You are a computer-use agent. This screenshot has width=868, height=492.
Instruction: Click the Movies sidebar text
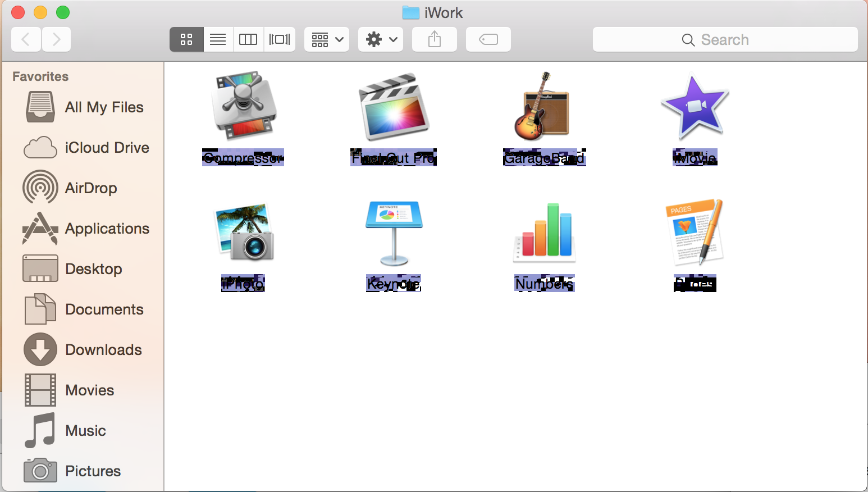pos(90,390)
